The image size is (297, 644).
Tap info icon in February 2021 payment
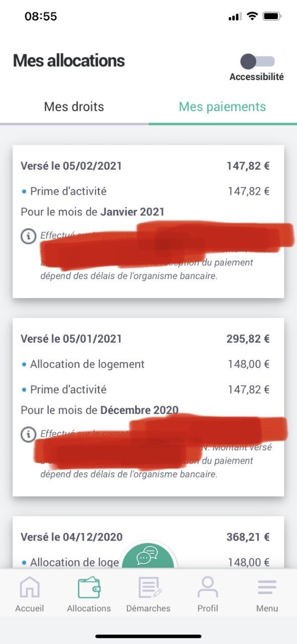28,235
